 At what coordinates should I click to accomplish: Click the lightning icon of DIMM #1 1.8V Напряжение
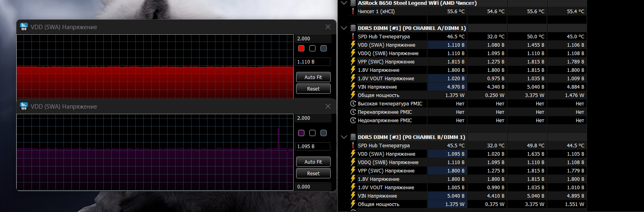[x=353, y=70]
